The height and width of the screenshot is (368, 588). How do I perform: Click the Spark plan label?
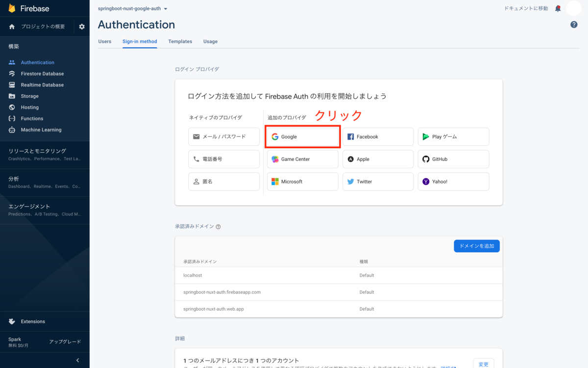(x=15, y=339)
